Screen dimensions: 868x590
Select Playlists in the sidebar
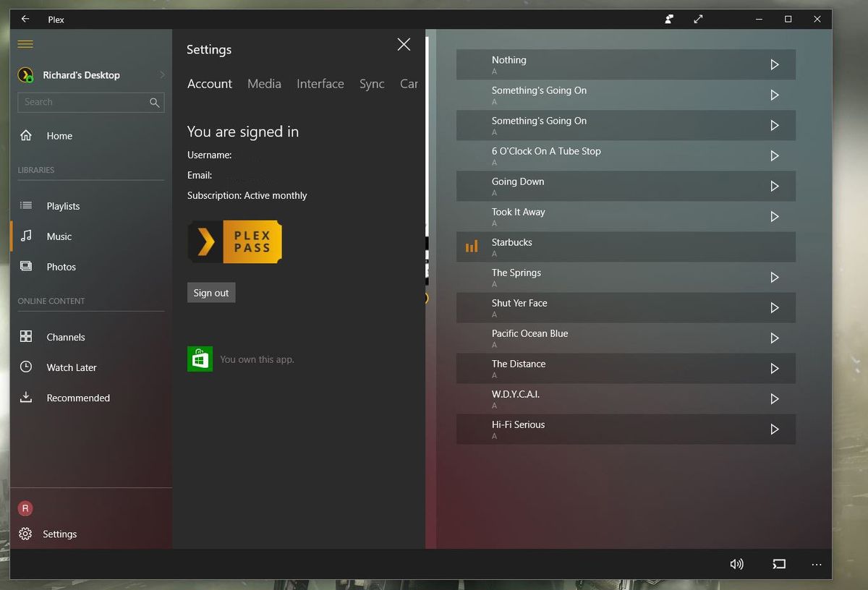(64, 206)
